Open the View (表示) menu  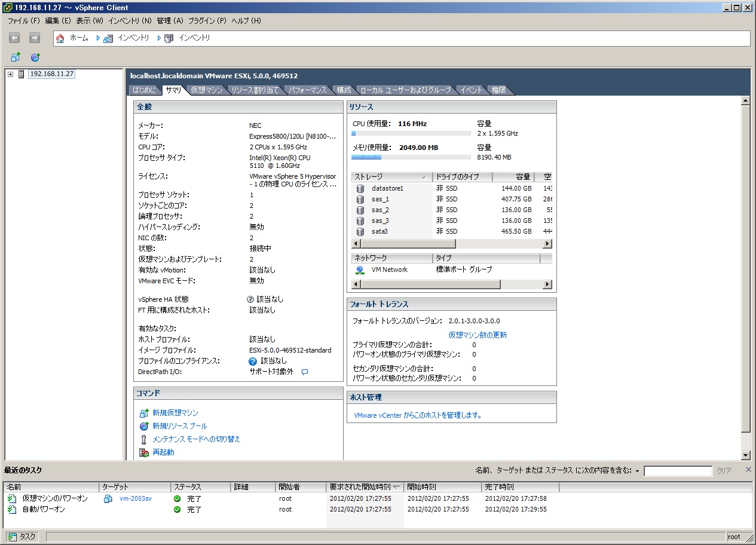(x=90, y=20)
